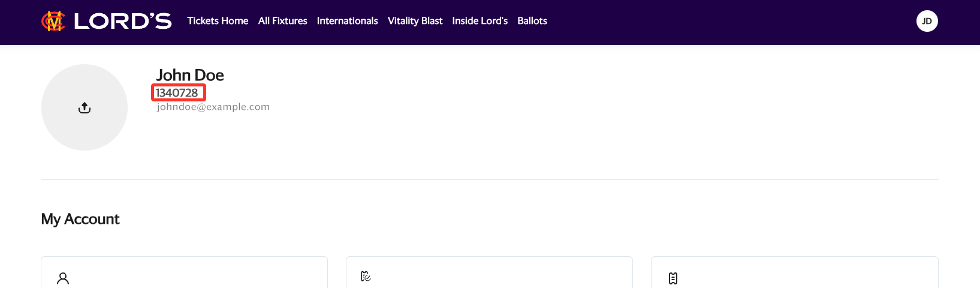Click the LORD'S wordmark in header
This screenshot has width=980, height=288.
pyautogui.click(x=123, y=21)
